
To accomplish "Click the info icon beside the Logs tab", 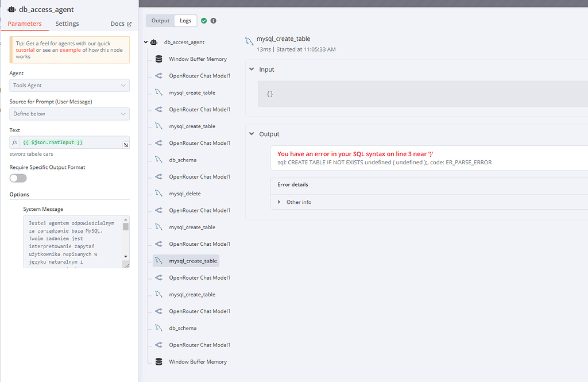I will pos(213,20).
